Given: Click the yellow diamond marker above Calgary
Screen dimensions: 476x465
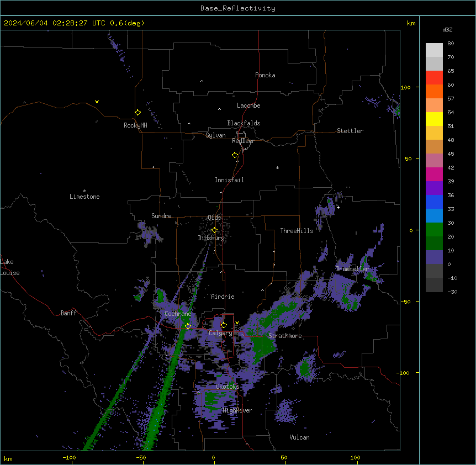Looking at the screenshot, I should [224, 325].
